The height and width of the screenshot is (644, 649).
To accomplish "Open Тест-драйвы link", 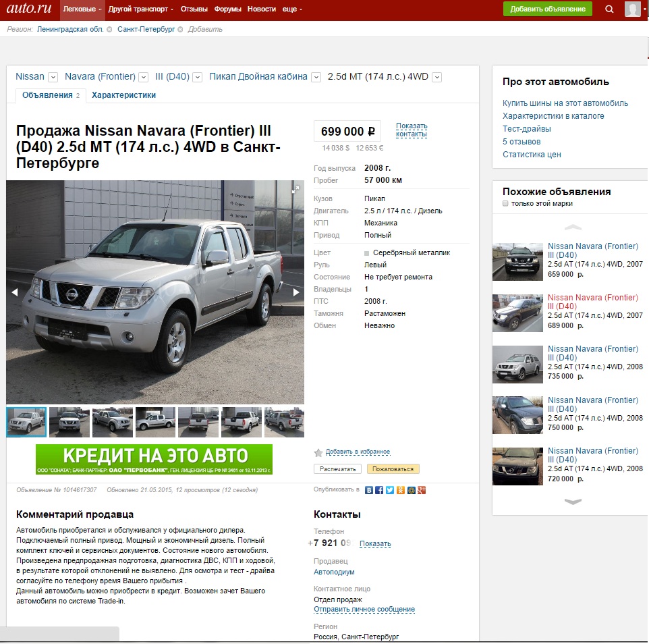I will [526, 129].
